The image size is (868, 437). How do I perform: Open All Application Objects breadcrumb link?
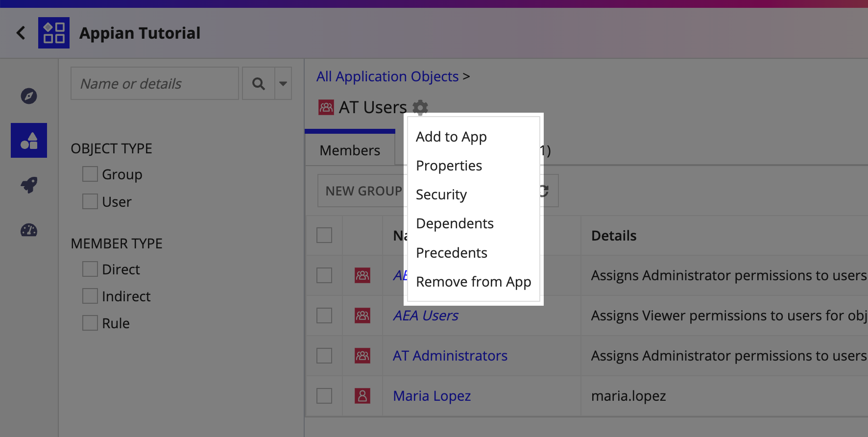click(x=387, y=76)
